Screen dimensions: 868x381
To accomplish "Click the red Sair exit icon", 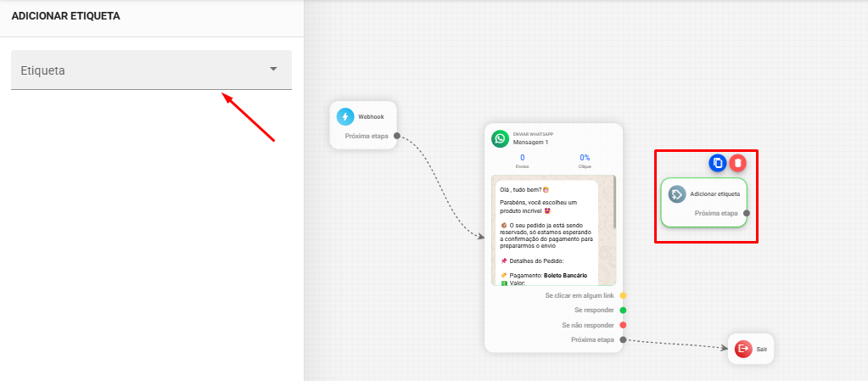I will point(743,349).
